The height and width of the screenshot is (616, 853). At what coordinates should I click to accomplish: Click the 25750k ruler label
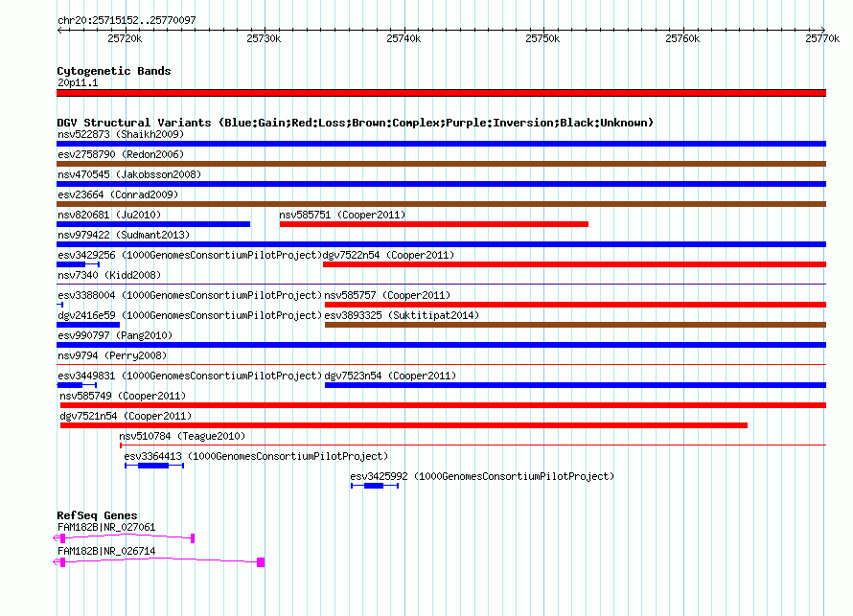(x=542, y=38)
